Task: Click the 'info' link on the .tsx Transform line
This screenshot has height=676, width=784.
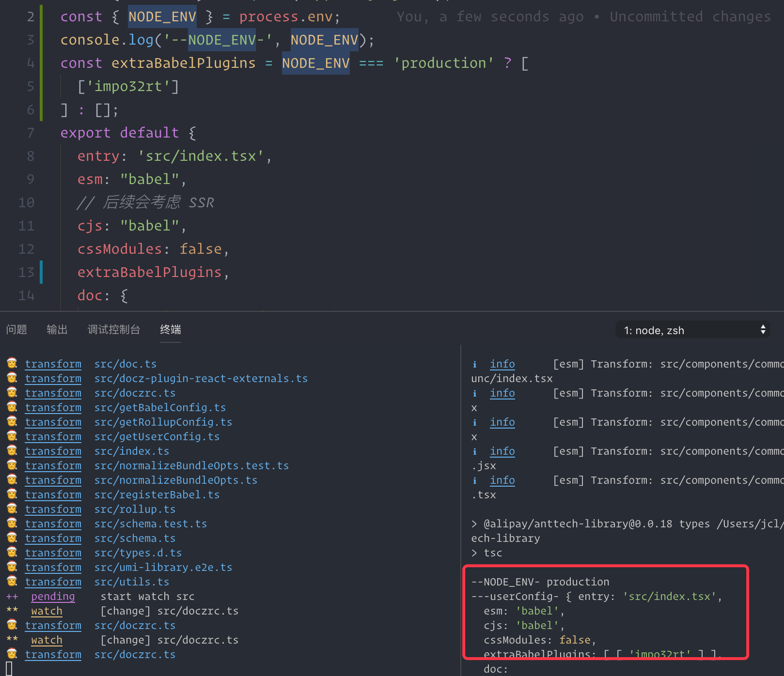Action: (x=502, y=480)
